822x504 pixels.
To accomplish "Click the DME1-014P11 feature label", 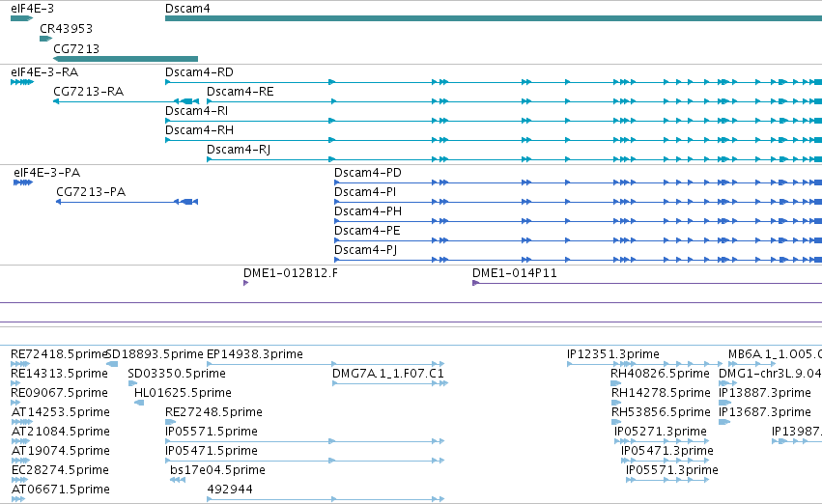I will 514,273.
